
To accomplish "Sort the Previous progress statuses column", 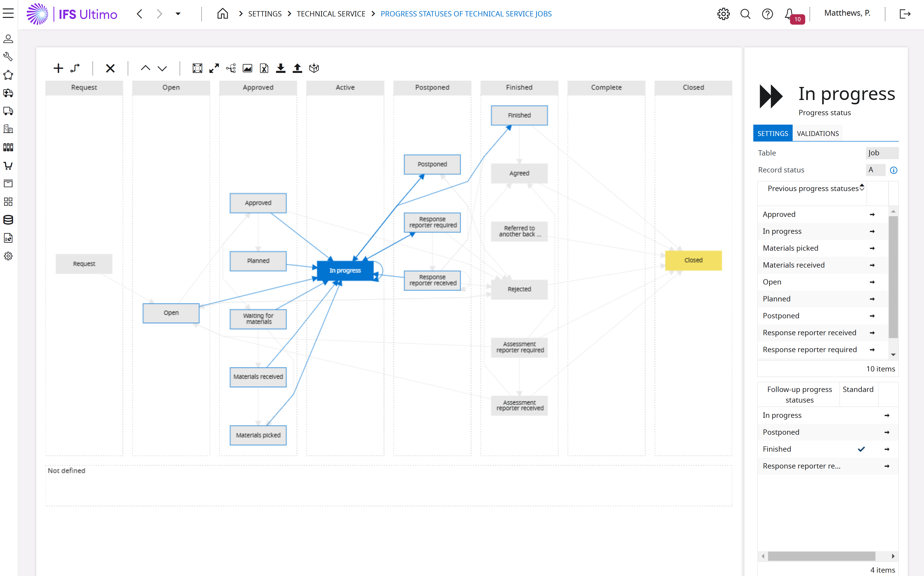I will click(x=861, y=187).
